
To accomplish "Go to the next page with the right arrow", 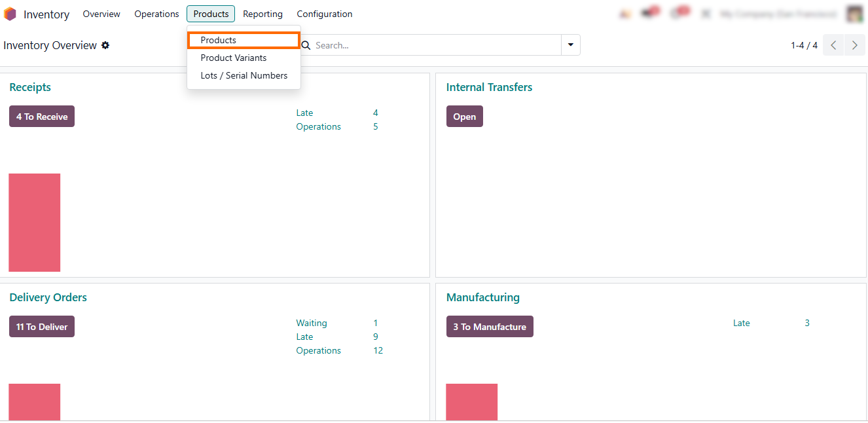I will point(854,45).
